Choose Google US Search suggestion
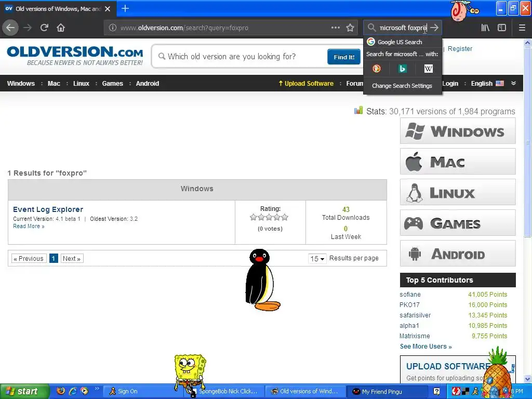The image size is (532, 399). click(x=403, y=42)
